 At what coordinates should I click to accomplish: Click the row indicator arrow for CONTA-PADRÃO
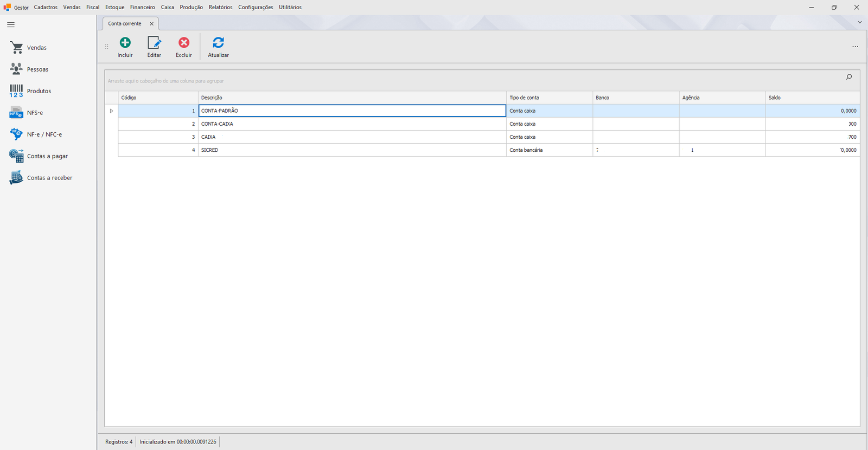coord(111,111)
